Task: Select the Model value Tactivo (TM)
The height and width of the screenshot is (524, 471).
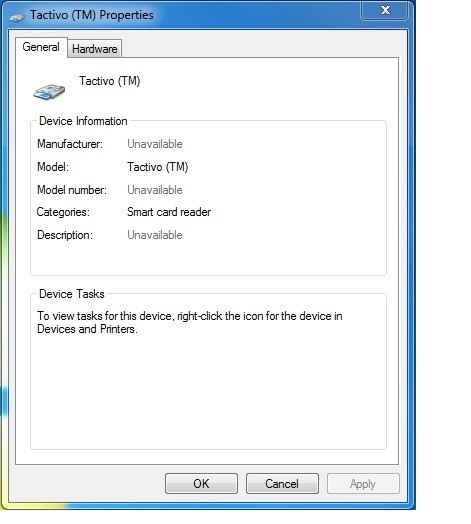Action: coord(158,167)
